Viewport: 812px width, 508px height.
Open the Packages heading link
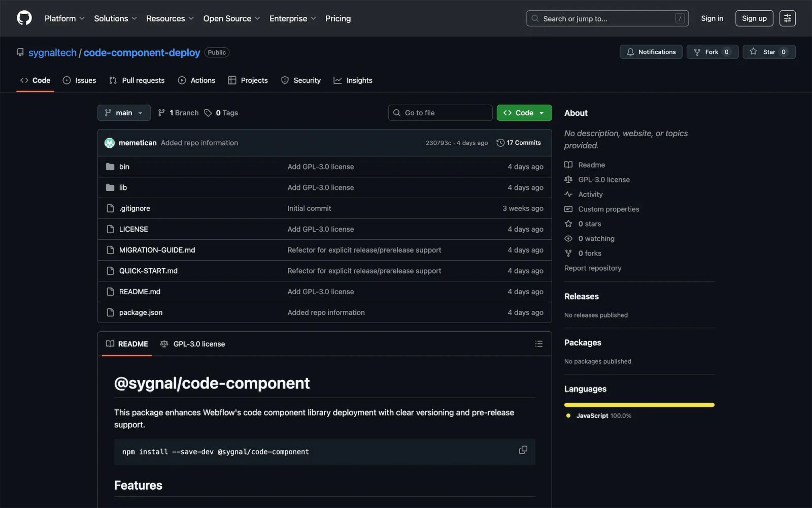(x=583, y=342)
